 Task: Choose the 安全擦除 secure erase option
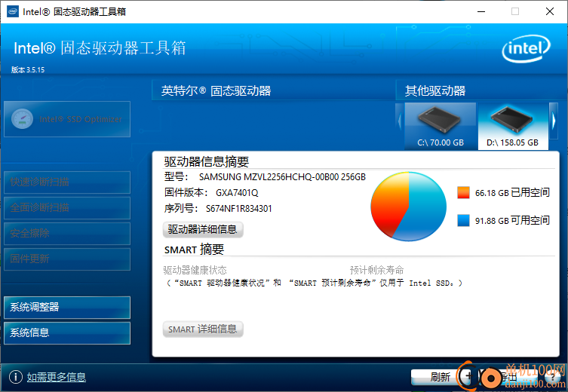[67, 233]
